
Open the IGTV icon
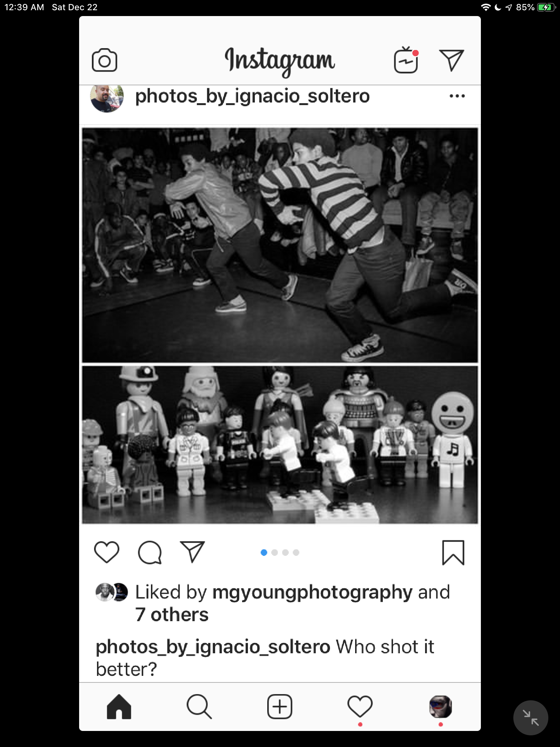pyautogui.click(x=406, y=60)
